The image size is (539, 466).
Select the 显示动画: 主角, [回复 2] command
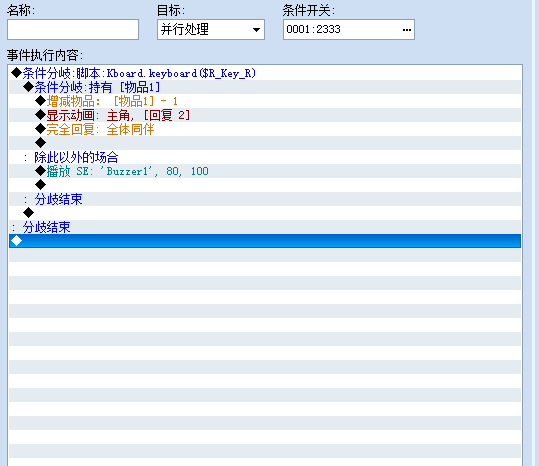click(x=265, y=115)
